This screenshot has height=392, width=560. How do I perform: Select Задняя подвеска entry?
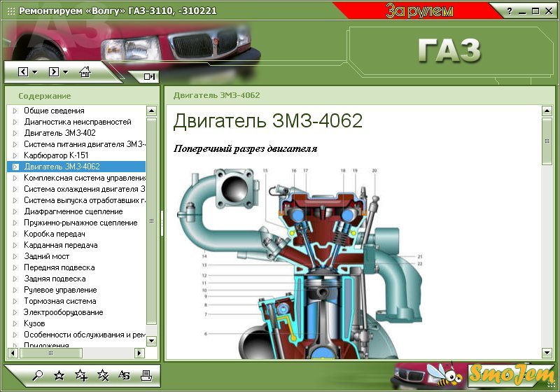click(55, 279)
